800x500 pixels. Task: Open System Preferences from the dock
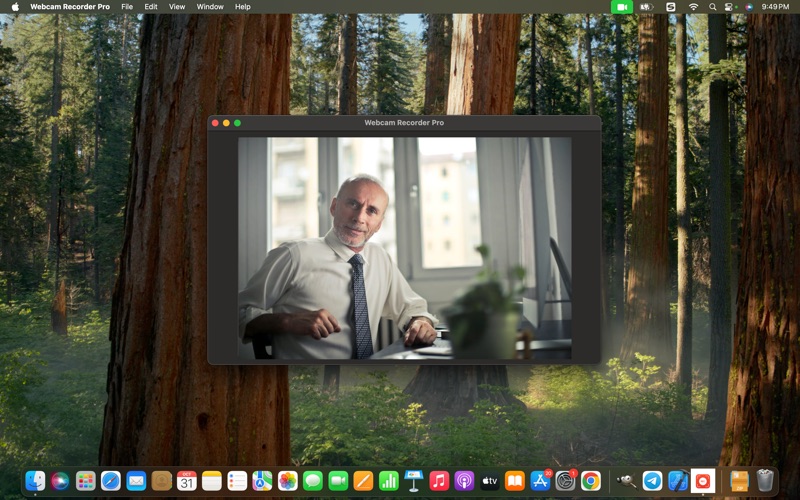tap(565, 481)
